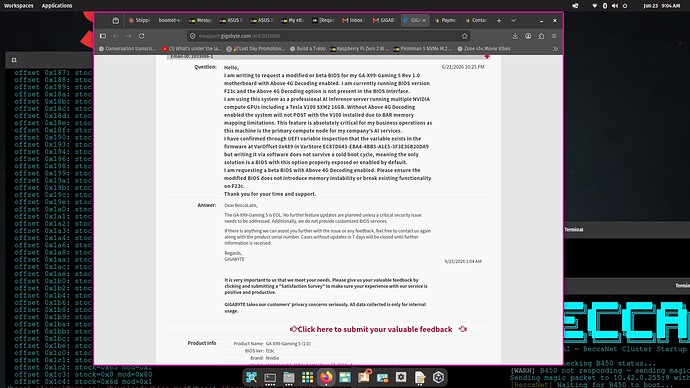
Task: Open Files manager from the dock
Action: pos(289,377)
